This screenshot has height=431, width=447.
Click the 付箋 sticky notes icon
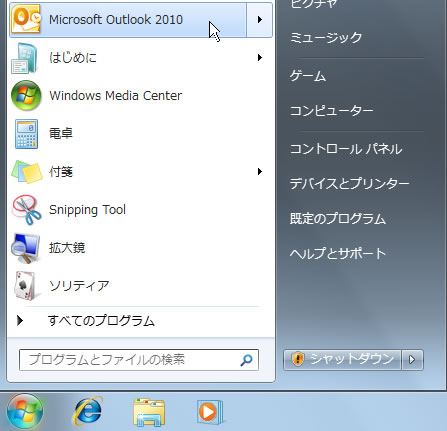click(x=27, y=172)
